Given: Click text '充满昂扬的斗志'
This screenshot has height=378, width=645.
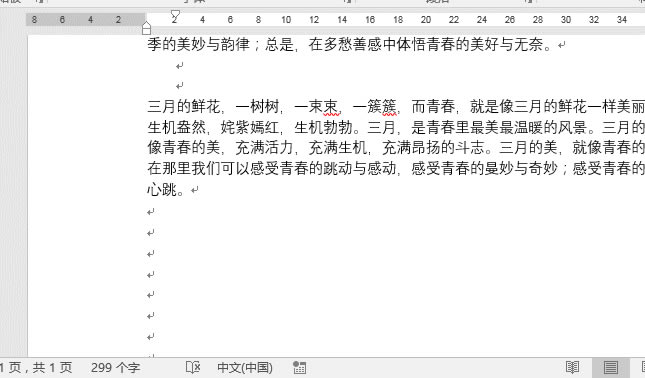Looking at the screenshot, I should click(x=433, y=148).
